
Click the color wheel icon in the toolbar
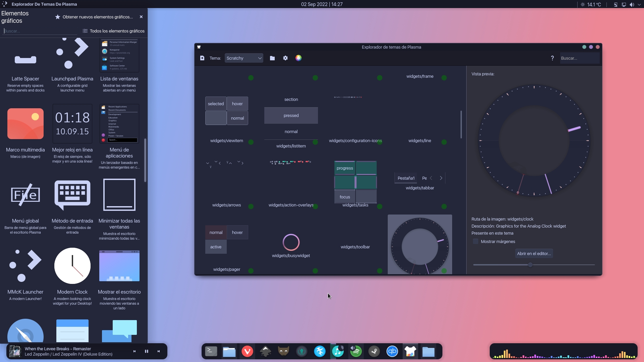[299, 58]
